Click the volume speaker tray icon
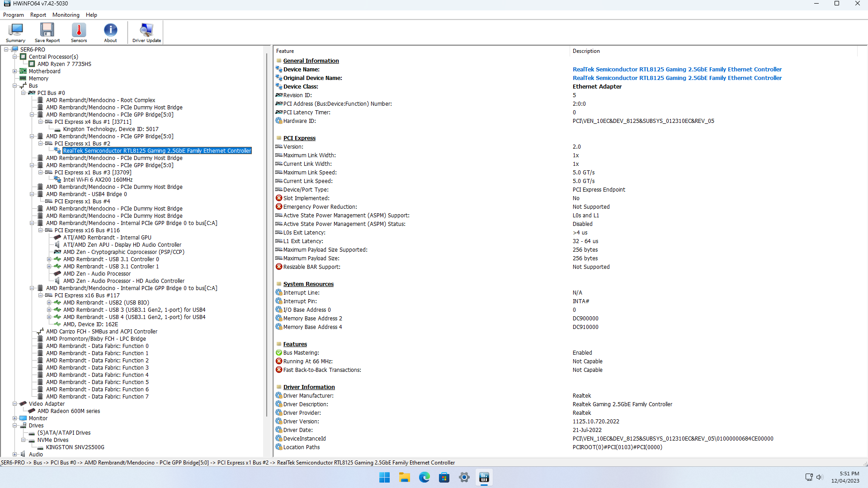The width and height of the screenshot is (868, 488). click(x=819, y=477)
